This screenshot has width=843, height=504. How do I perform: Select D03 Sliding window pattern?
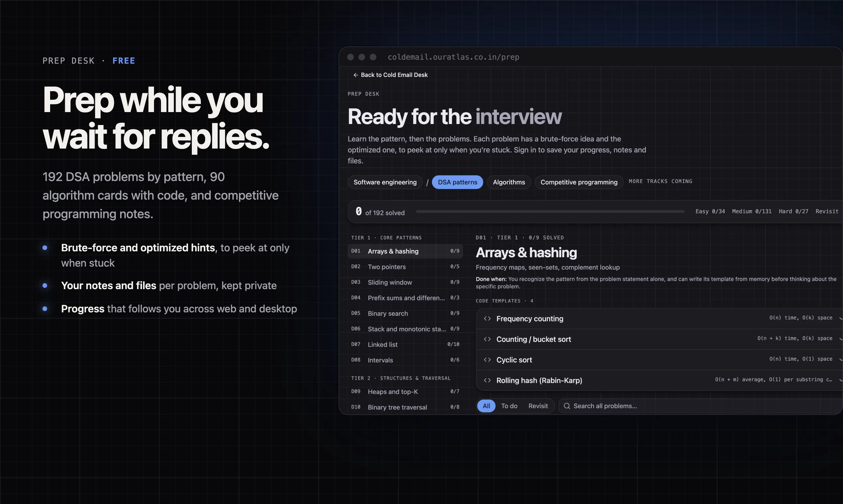coord(405,282)
